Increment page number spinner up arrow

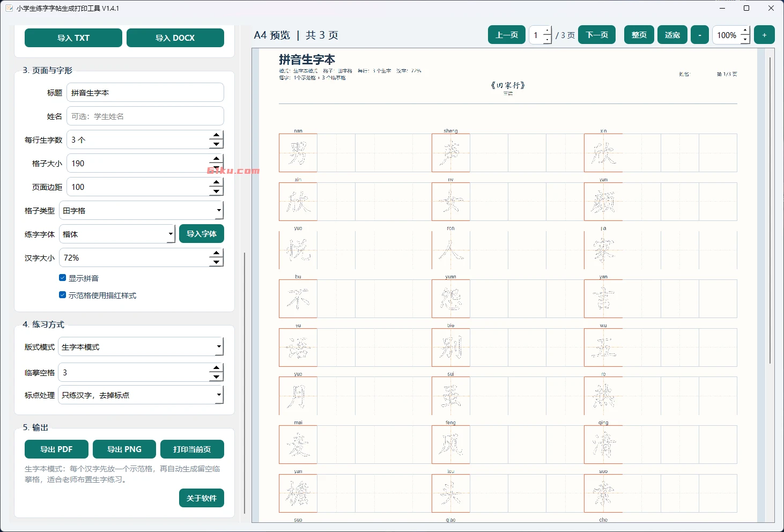(547, 31)
